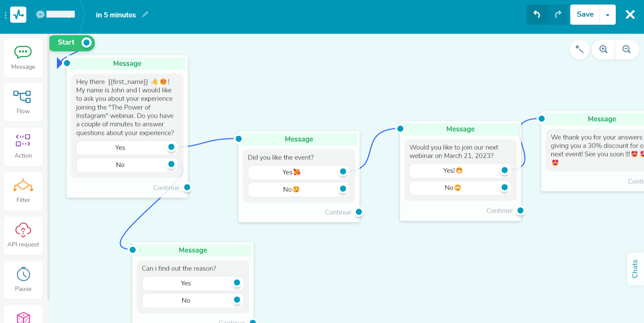
Task: Add a Flow element from sidebar
Action: click(23, 102)
